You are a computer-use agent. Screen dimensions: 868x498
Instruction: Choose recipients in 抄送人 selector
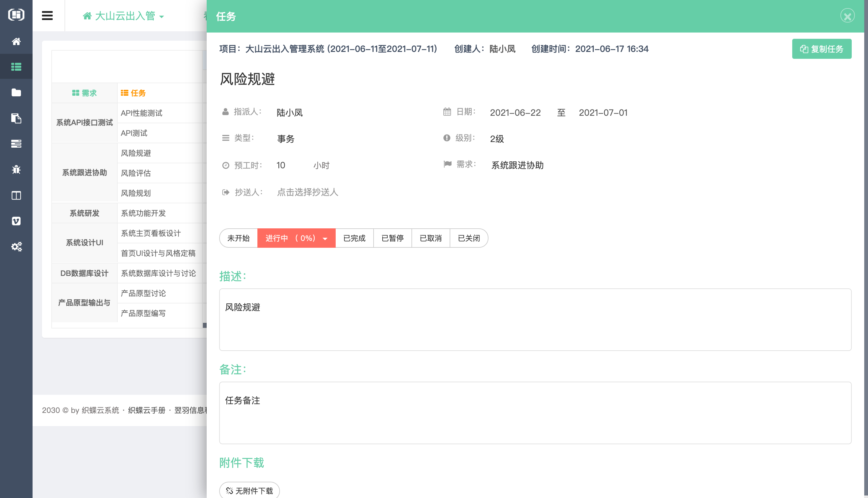pos(307,192)
